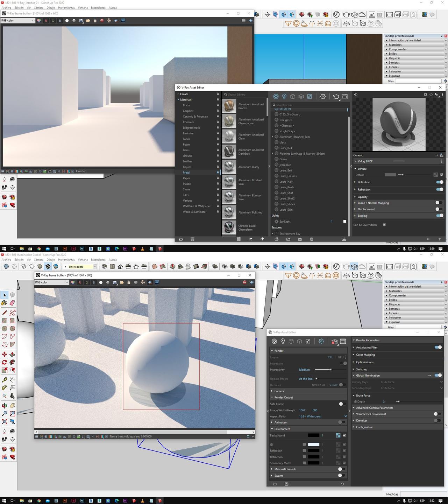
Task: Open Settings gear in materials Asset Editor
Action: 323,96
